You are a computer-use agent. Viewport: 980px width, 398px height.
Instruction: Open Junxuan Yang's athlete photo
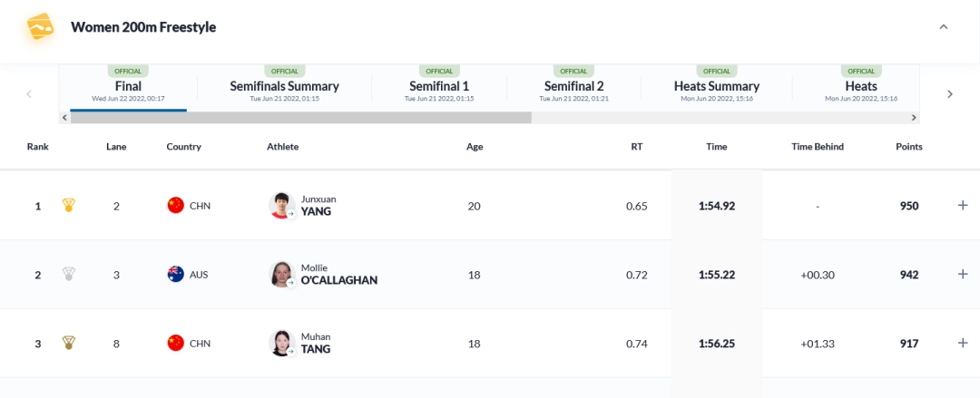(282, 206)
